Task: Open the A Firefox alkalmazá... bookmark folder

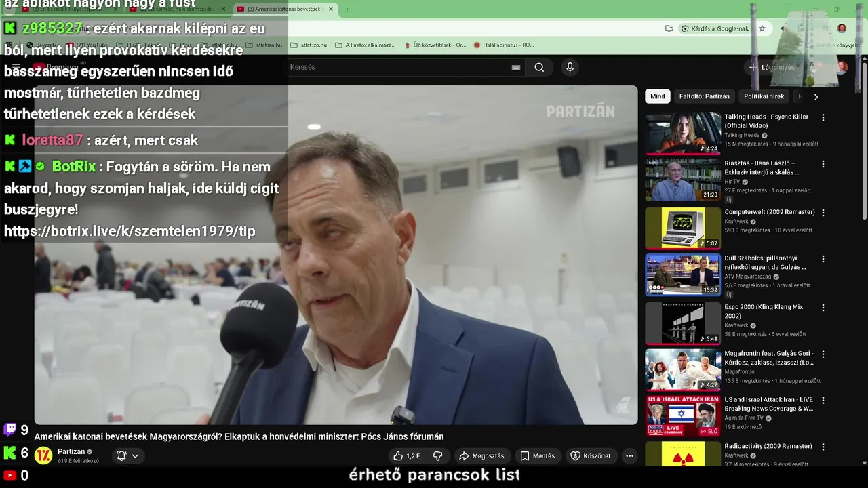Action: (x=365, y=45)
